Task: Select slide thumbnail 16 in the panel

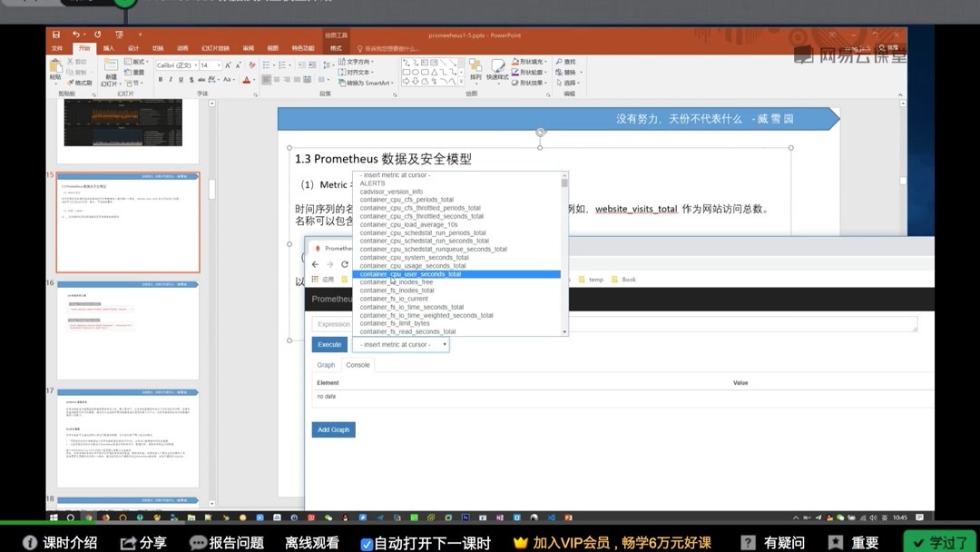Action: (x=127, y=331)
